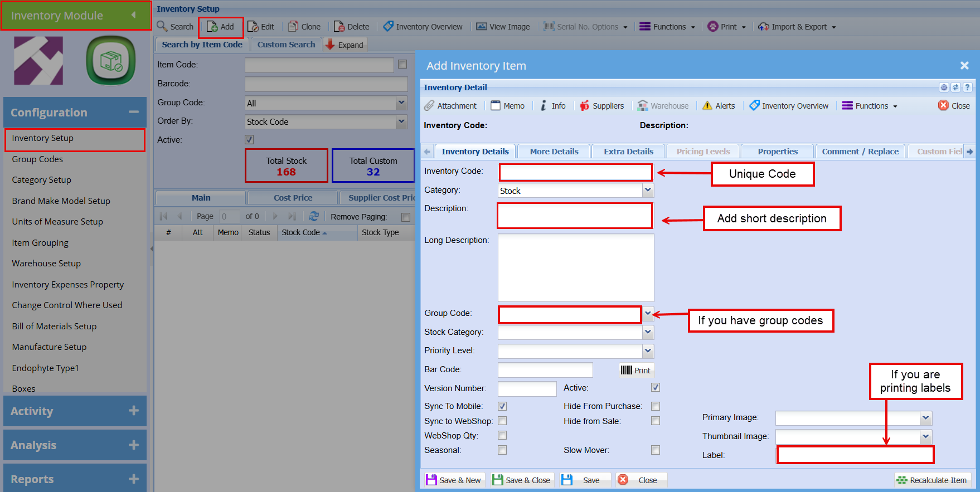Click the Save & Close button
The height and width of the screenshot is (492, 980).
click(522, 480)
